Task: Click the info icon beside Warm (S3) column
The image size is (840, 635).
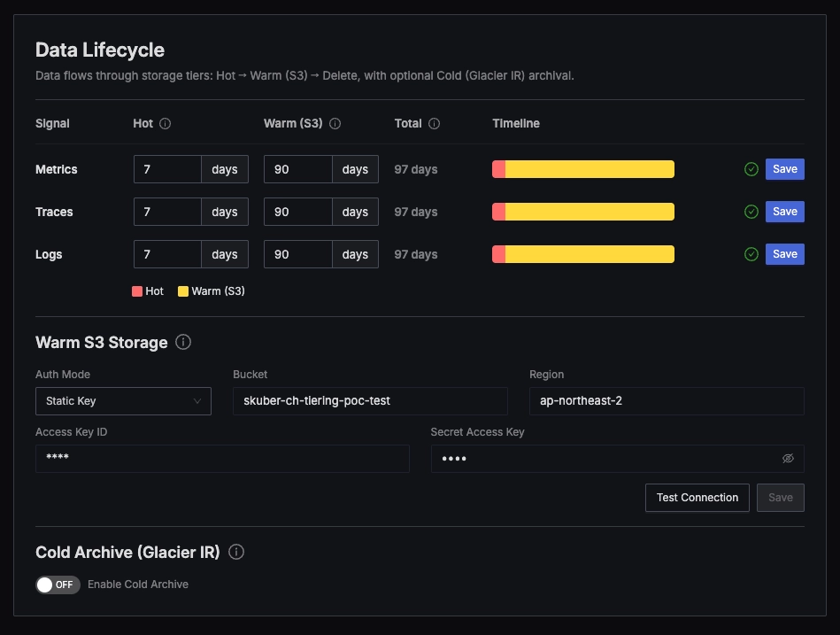Action: tap(335, 124)
